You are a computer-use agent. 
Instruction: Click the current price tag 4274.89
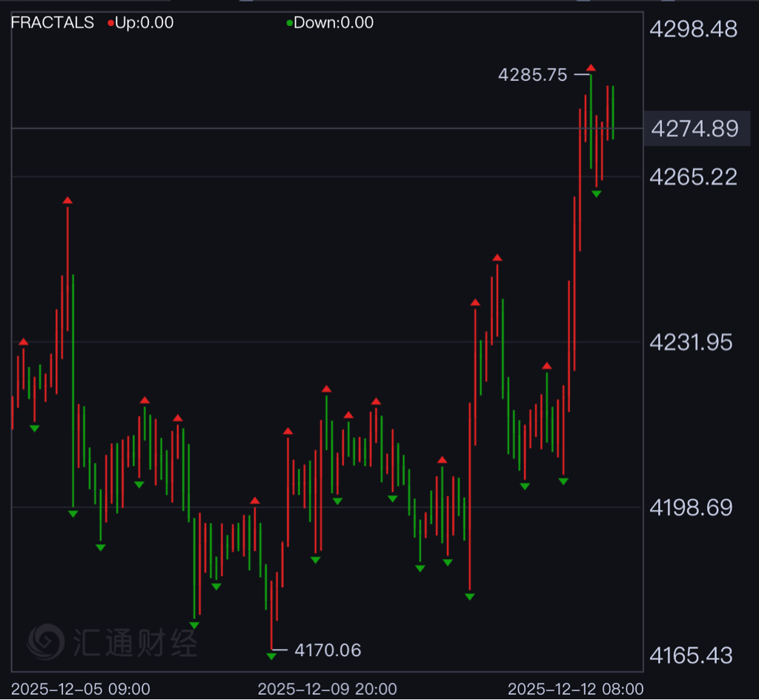[x=695, y=129]
